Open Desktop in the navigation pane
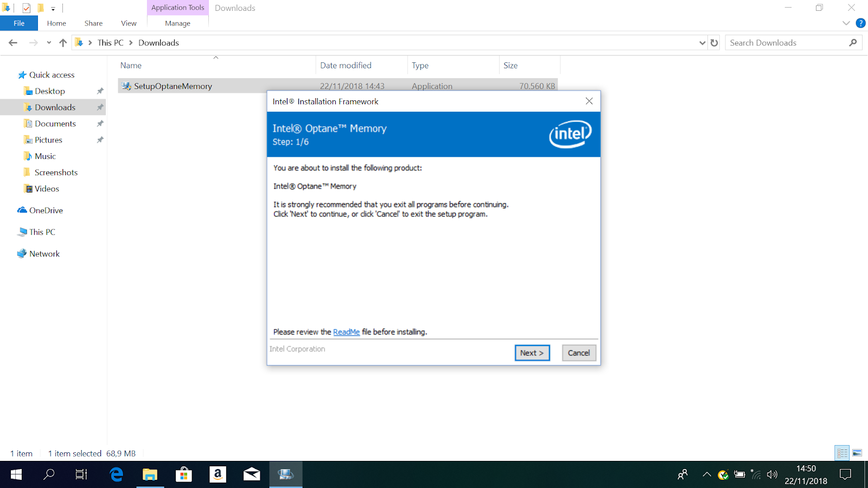 coord(50,91)
